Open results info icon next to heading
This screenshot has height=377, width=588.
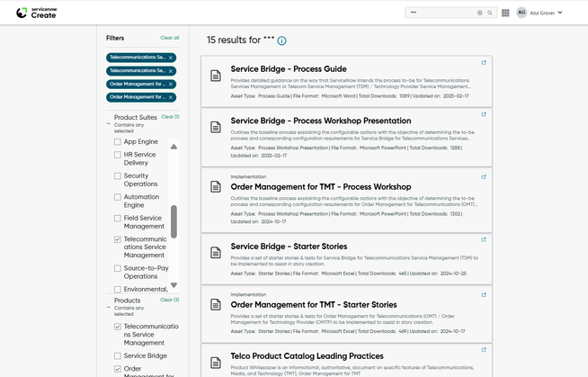click(281, 40)
